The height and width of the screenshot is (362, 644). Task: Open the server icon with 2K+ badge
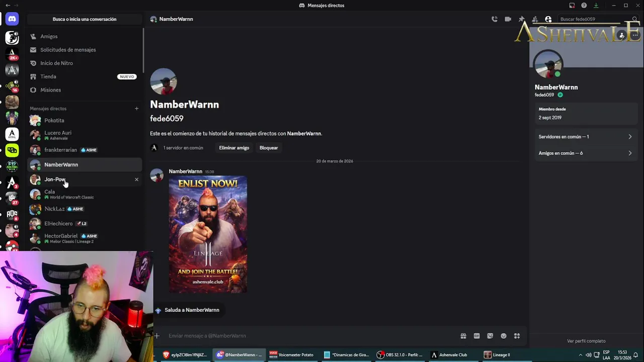point(12,53)
